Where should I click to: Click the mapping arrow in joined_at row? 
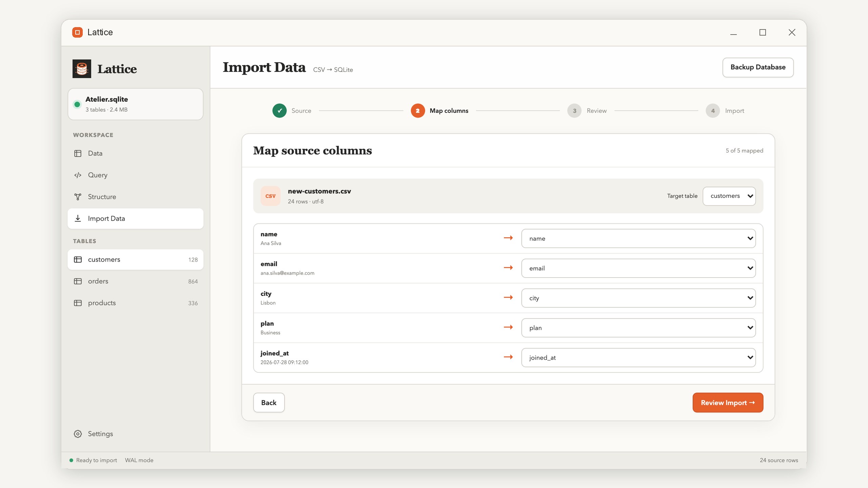[508, 357]
